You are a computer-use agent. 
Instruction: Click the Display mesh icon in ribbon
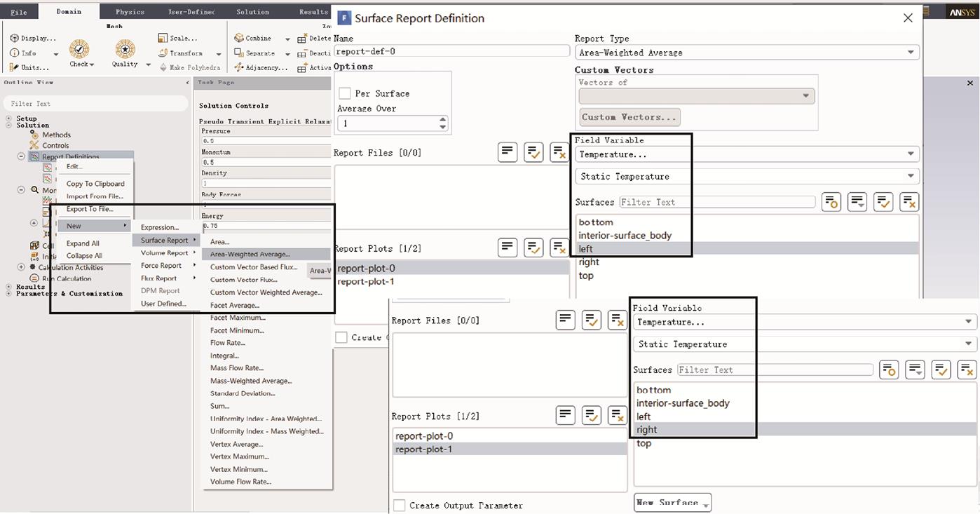pos(14,39)
